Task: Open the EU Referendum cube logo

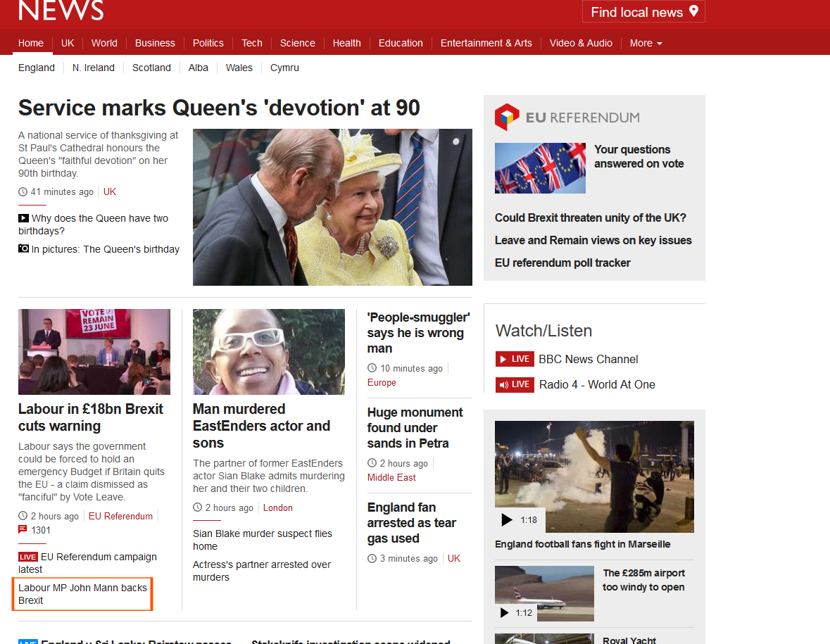Action: (507, 117)
